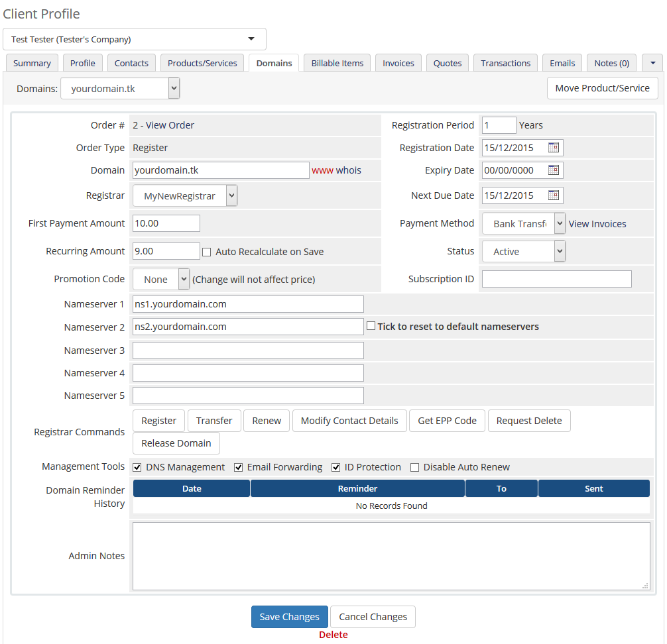Open the Registrar dropdown
Screen dimensions: 667x644
point(185,195)
